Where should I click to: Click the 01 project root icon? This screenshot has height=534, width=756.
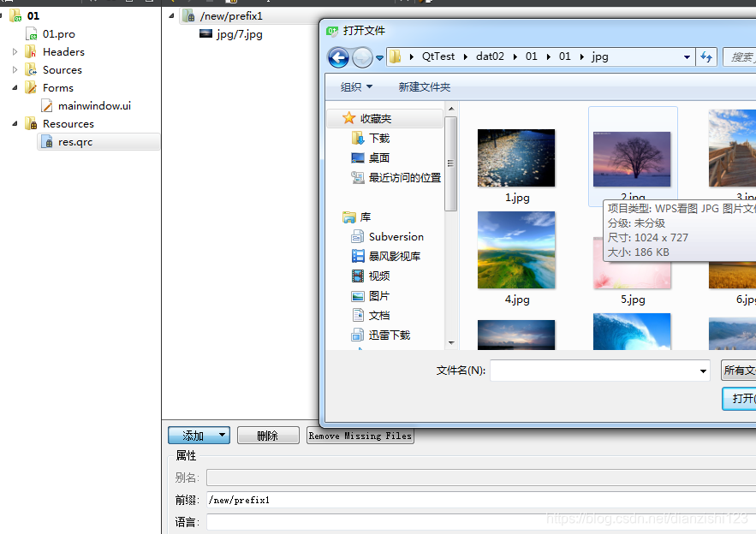pyautogui.click(x=15, y=16)
